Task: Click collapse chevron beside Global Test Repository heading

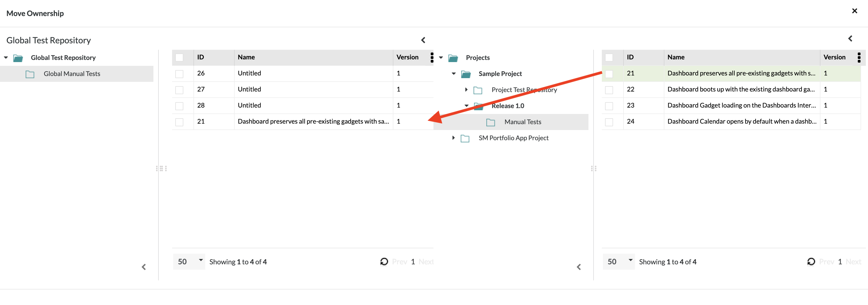Action: click(x=423, y=40)
